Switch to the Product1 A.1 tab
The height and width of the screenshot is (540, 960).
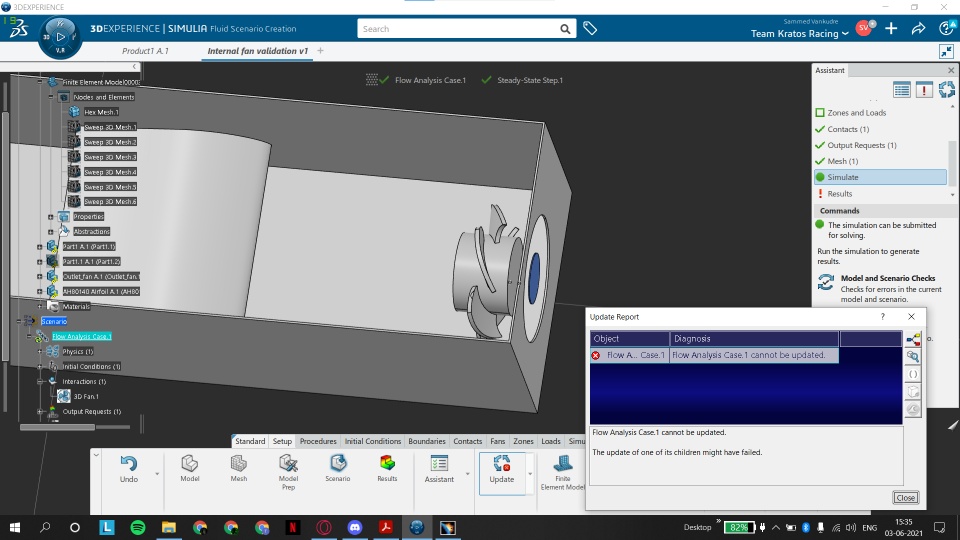145,51
